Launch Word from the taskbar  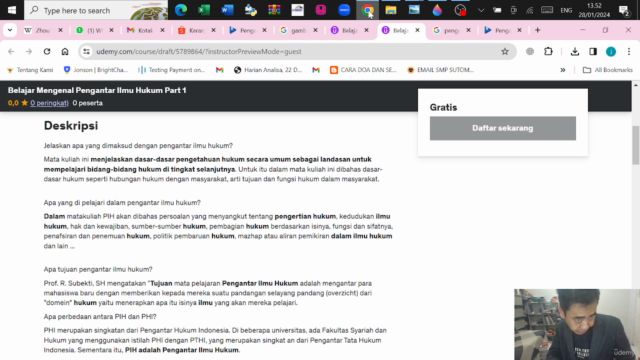point(227,10)
